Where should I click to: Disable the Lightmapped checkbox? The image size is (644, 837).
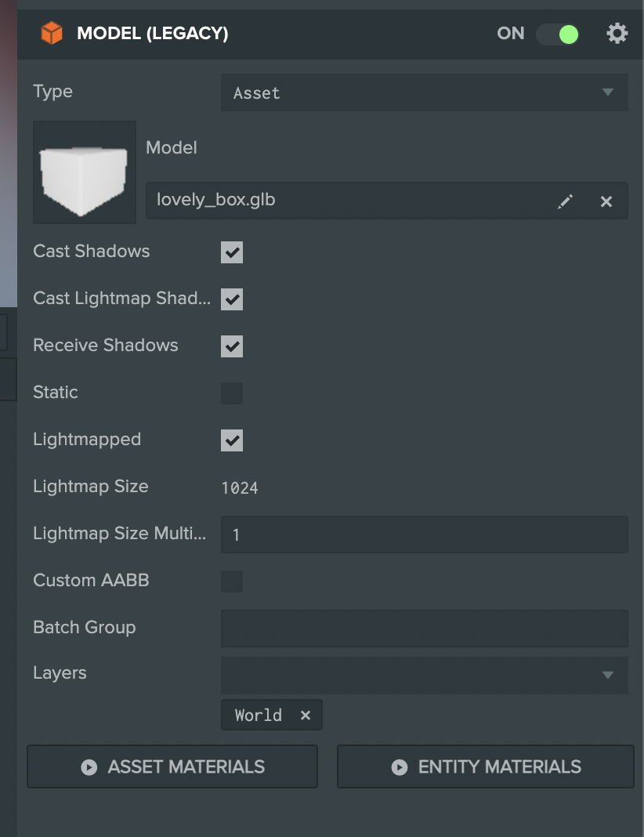pyautogui.click(x=232, y=440)
